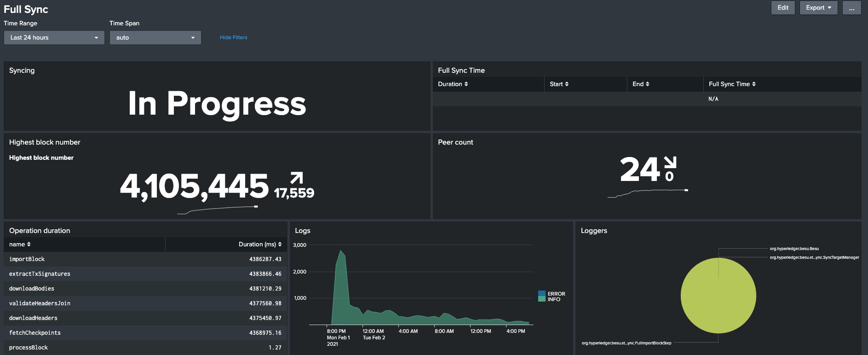Click the 12:00 AM Tue Feb 2 axis label

pyautogui.click(x=374, y=334)
